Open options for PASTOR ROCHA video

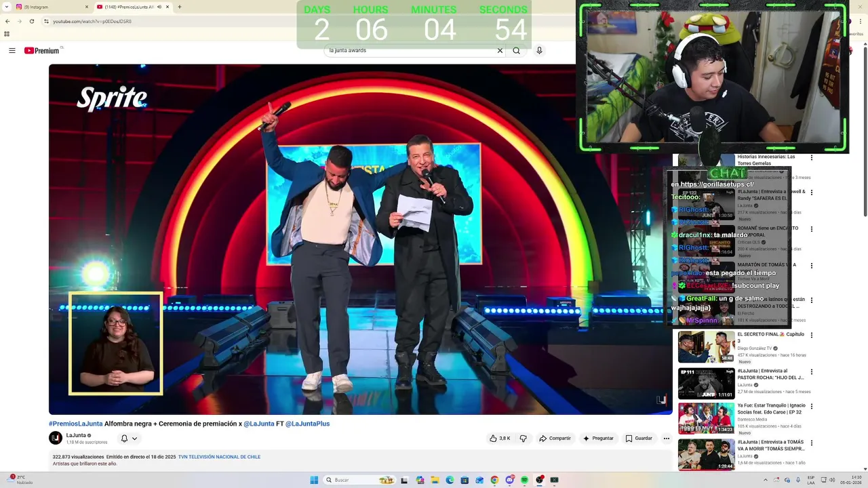point(812,371)
